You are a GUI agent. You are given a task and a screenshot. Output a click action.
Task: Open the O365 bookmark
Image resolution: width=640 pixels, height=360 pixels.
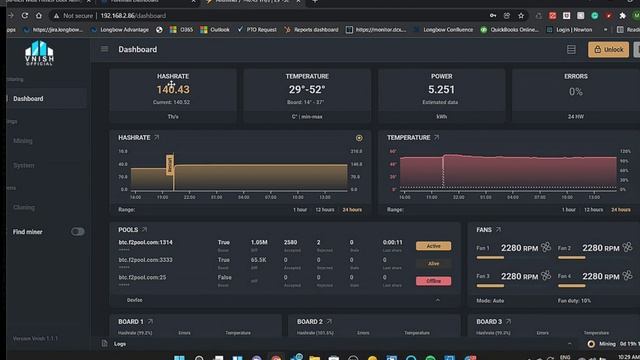coord(181,30)
